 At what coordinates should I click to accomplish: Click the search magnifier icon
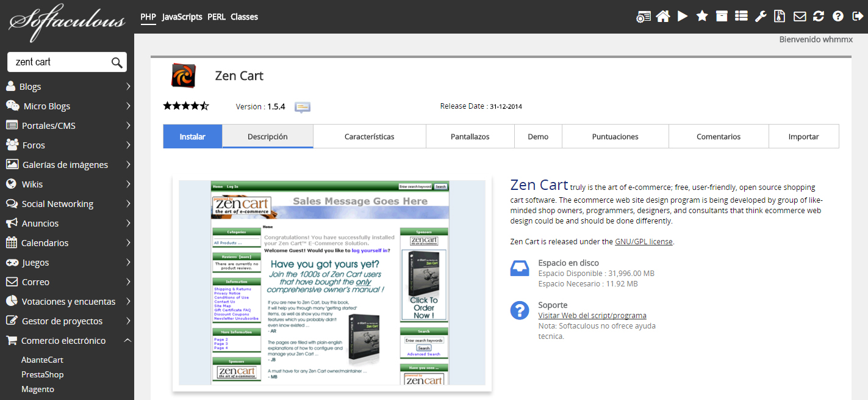[117, 62]
